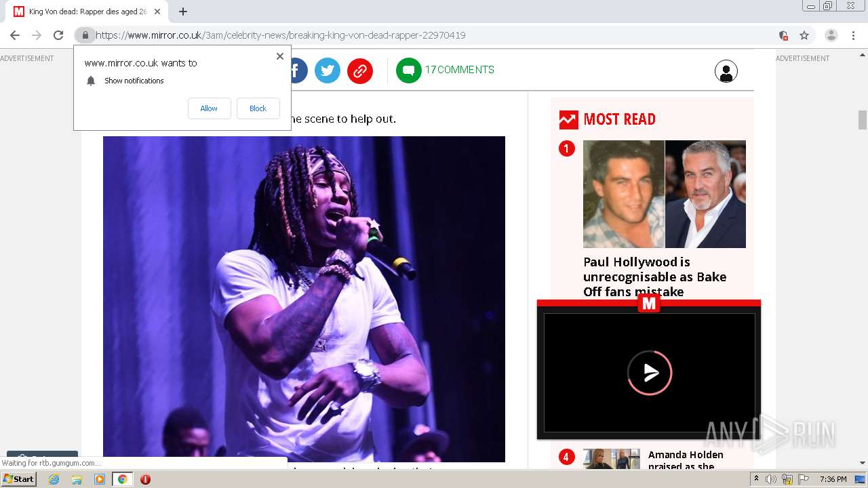Click the network tray icon
Viewport: 868px width, 488px height.
787,479
